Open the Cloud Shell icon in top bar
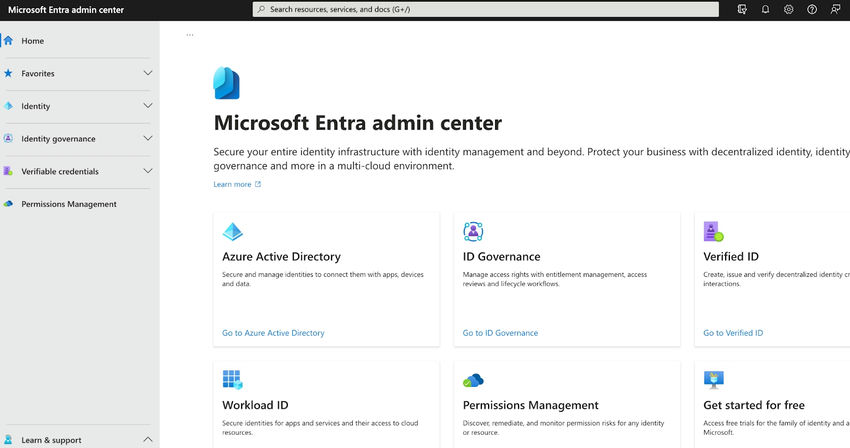Image resolution: width=850 pixels, height=448 pixels. (742, 9)
